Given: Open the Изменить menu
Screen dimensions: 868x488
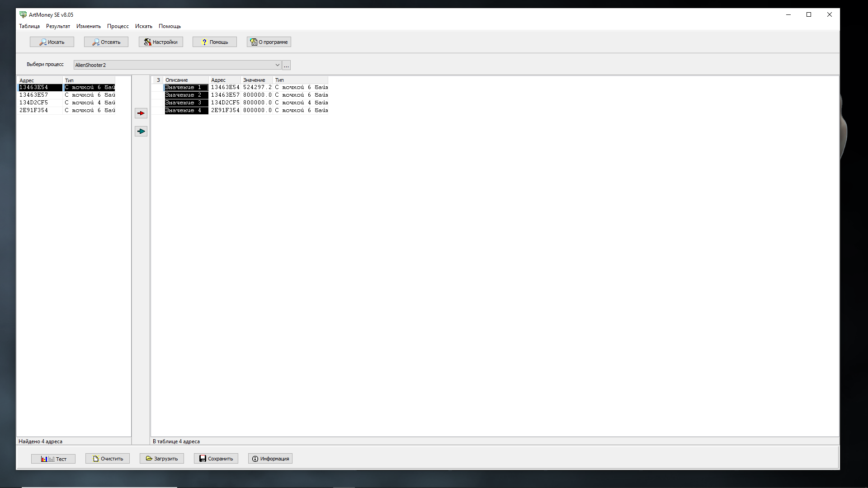Looking at the screenshot, I should [x=88, y=26].
